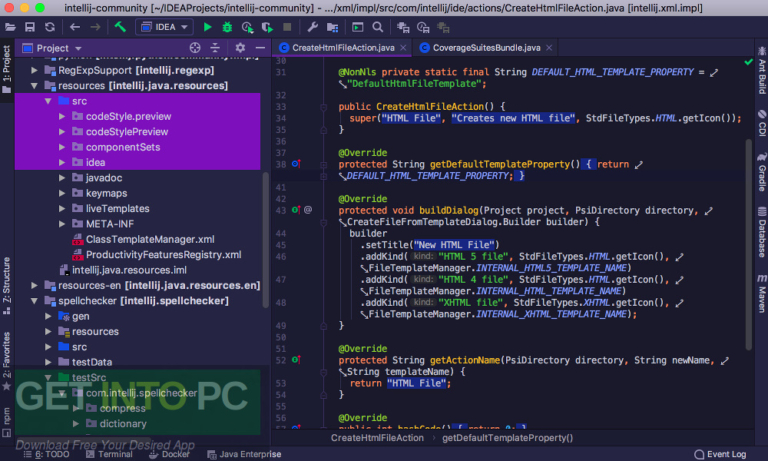
Task: Expand the componentSets folder
Action: pyautogui.click(x=62, y=147)
